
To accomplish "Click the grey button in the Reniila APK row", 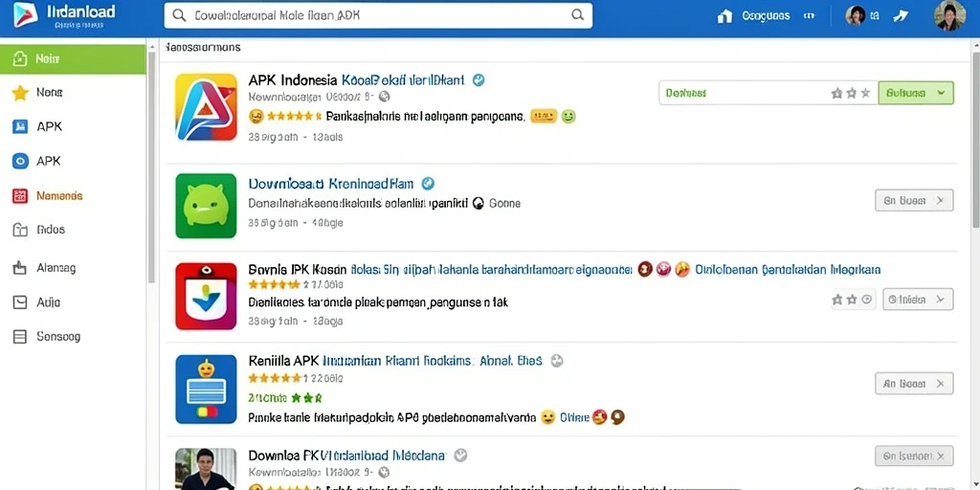I will (x=914, y=384).
